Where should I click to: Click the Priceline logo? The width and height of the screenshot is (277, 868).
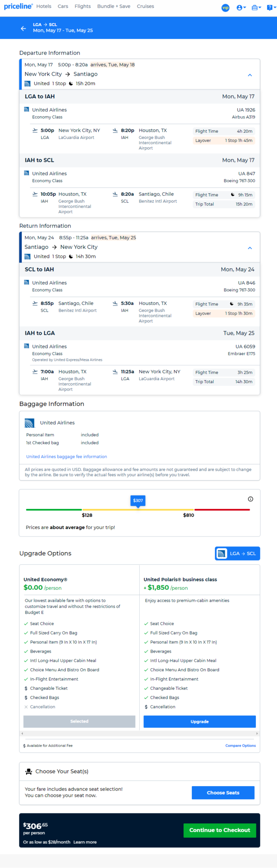pos(18,6)
